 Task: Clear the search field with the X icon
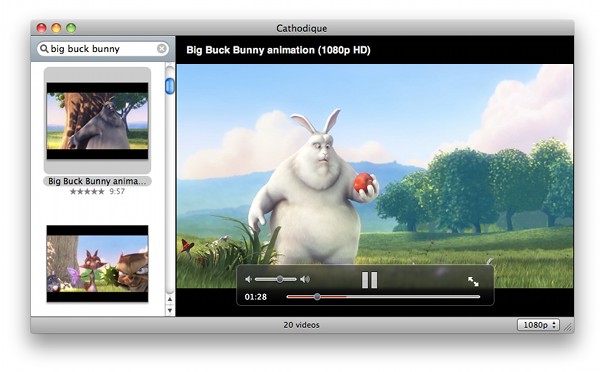[x=162, y=49]
